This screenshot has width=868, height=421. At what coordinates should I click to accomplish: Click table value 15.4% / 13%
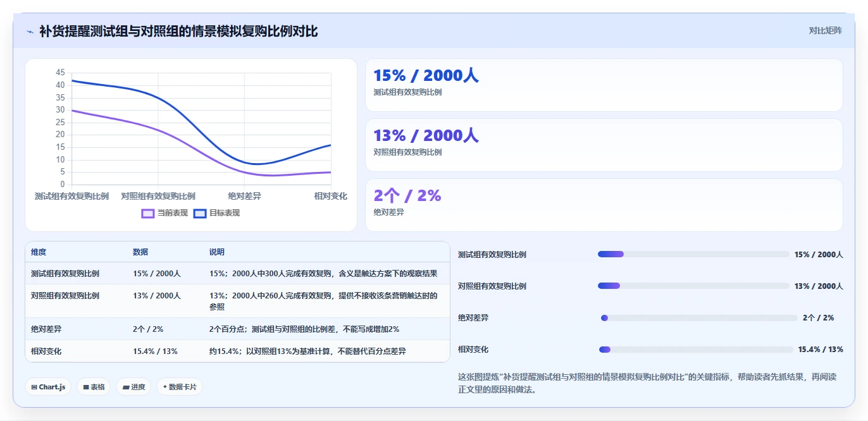pos(155,351)
